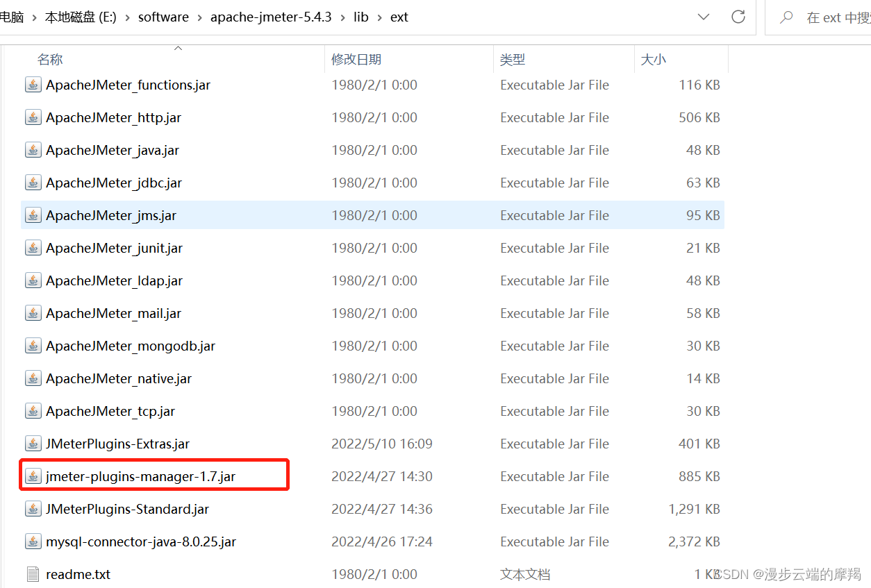Click size 506 KB of ApacheJMeter_http.jar
Screen dimensions: 871x588
tap(699, 117)
